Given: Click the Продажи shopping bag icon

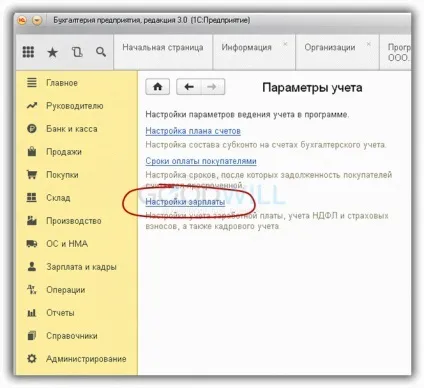Looking at the screenshot, I should pos(32,152).
